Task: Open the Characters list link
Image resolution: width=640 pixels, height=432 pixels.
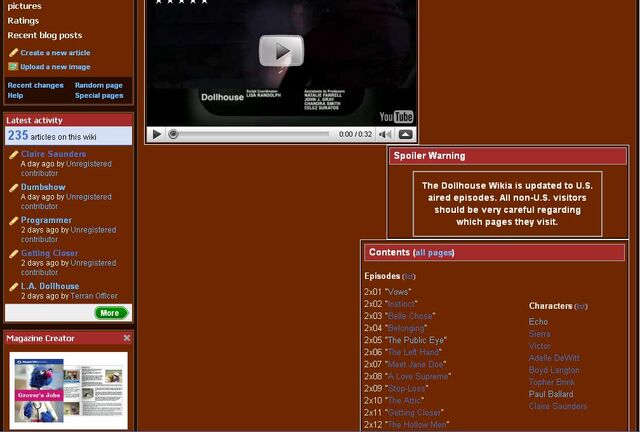Action: [581, 307]
